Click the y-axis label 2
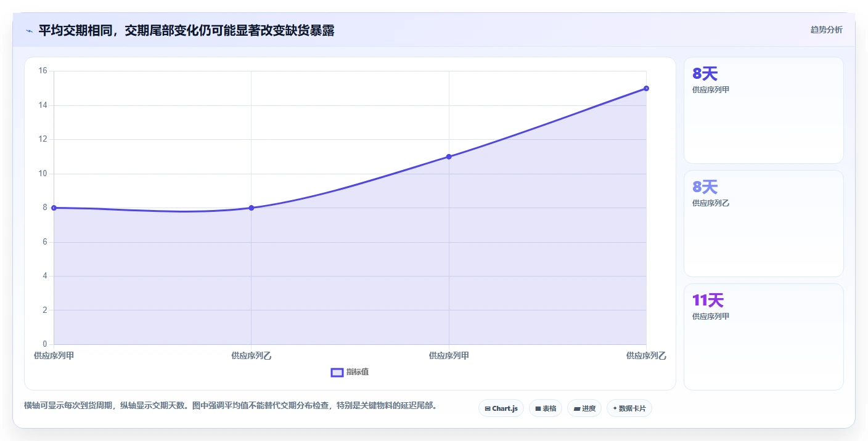 (x=44, y=310)
